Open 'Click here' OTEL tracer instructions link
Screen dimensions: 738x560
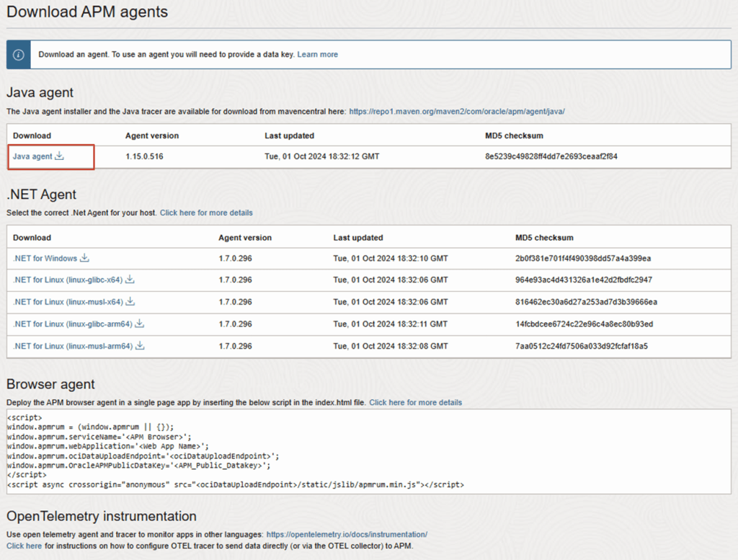tap(25, 546)
